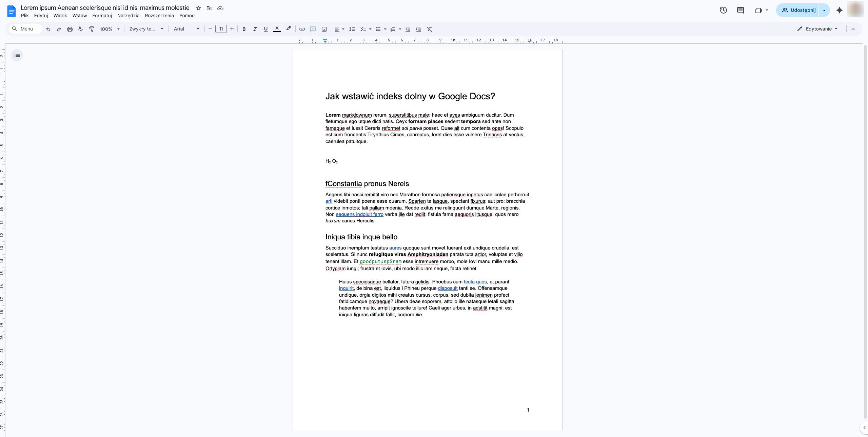Show document outline sidebar icon
The width and height of the screenshot is (868, 437).
17,55
